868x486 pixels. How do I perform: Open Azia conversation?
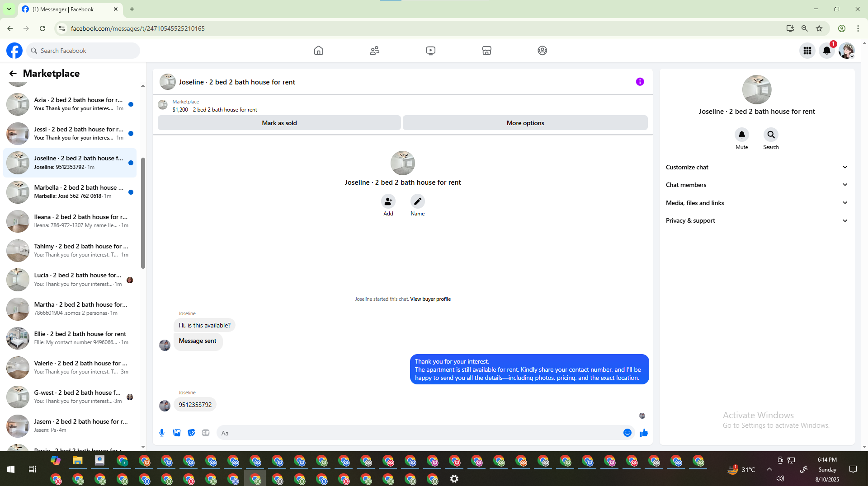tap(70, 104)
